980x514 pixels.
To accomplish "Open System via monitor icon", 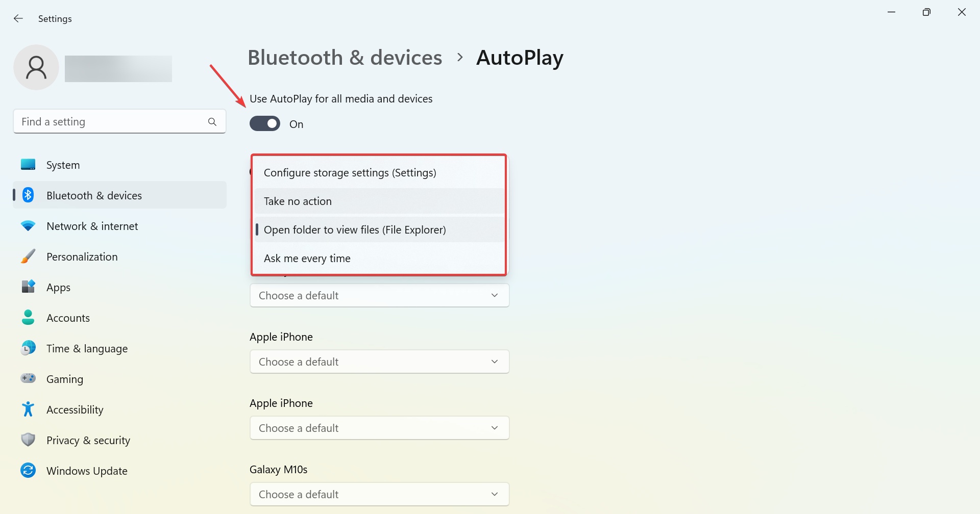I will (28, 165).
